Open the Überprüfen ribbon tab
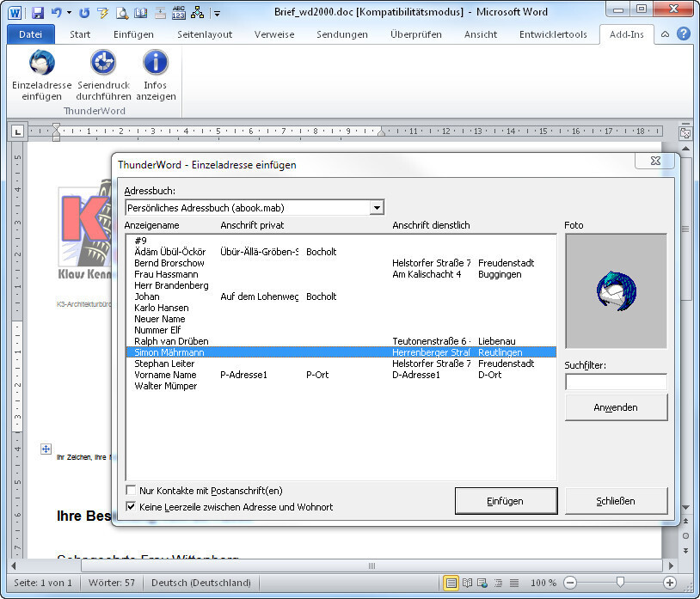This screenshot has height=599, width=700. tap(416, 34)
